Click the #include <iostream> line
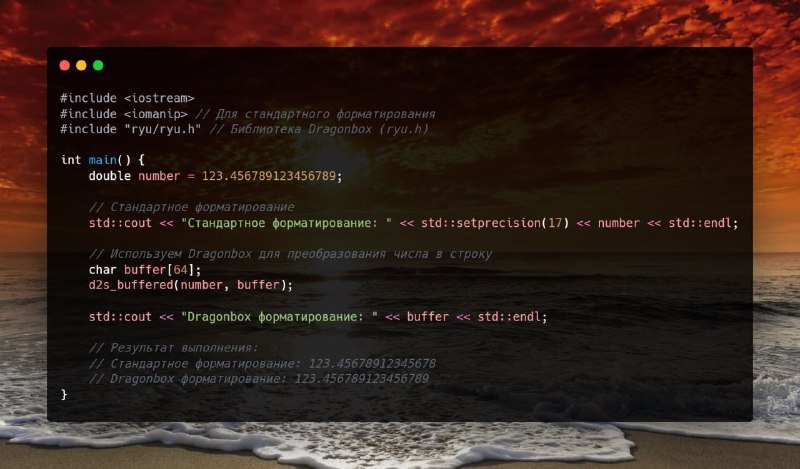The width and height of the screenshot is (800, 469). [x=127, y=98]
